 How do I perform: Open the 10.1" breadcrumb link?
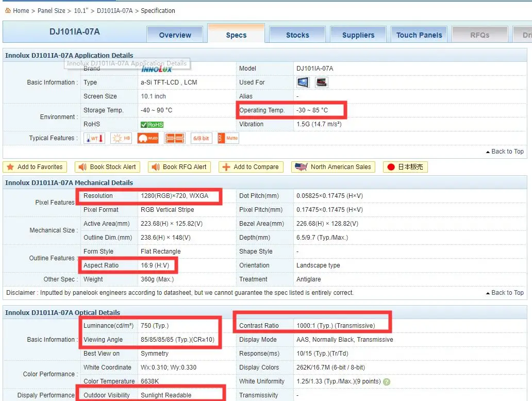click(81, 10)
